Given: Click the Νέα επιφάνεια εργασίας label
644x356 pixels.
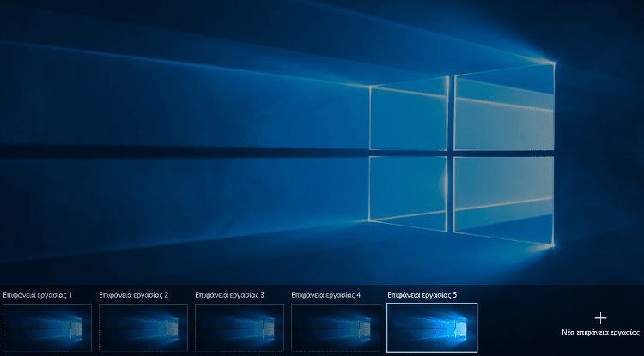Looking at the screenshot, I should pos(600,330).
